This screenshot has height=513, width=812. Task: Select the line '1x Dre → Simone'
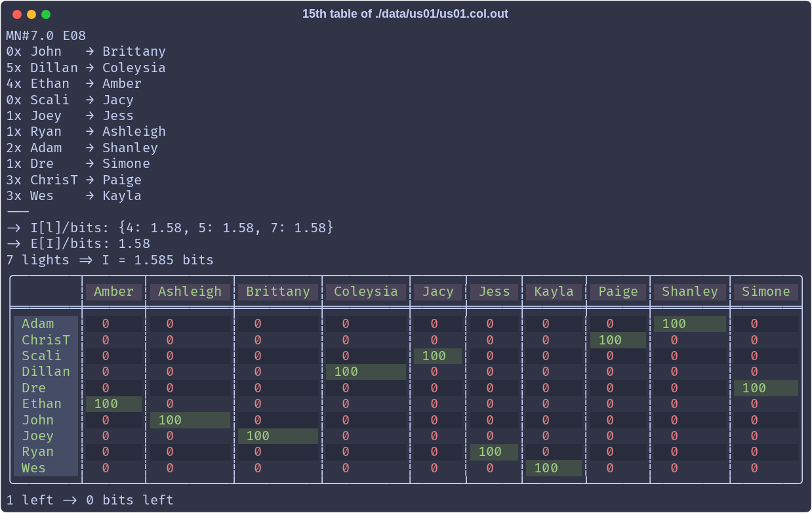[x=78, y=163]
